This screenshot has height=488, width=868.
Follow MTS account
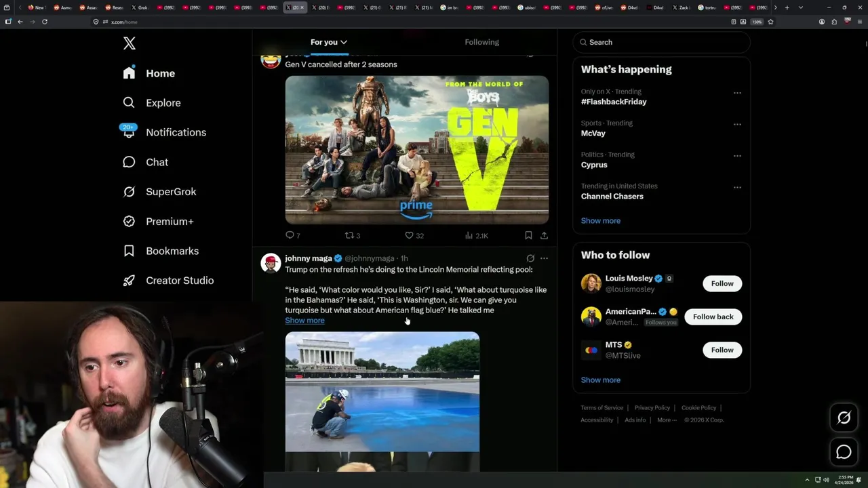coord(722,350)
